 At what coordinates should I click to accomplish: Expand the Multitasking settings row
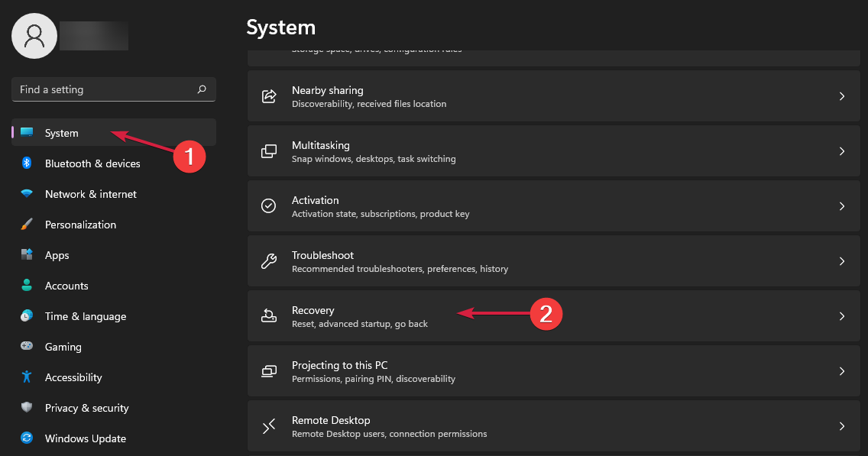pyautogui.click(x=535, y=150)
